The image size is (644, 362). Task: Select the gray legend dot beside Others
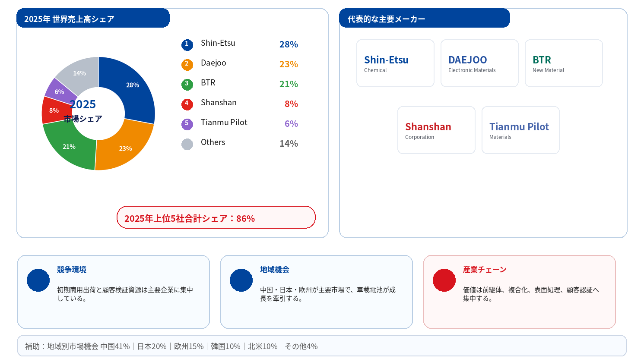tap(187, 144)
